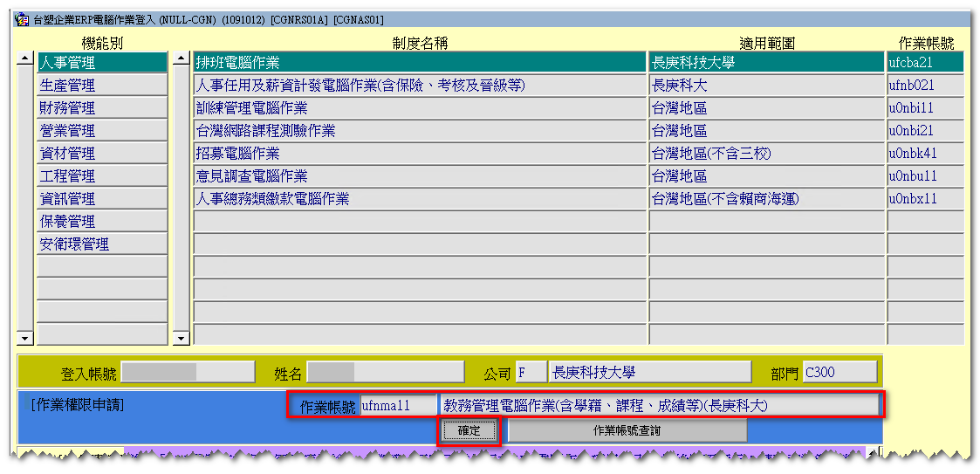Click the application icon in the title bar
Screen dimensions: 980x474
coord(21,19)
